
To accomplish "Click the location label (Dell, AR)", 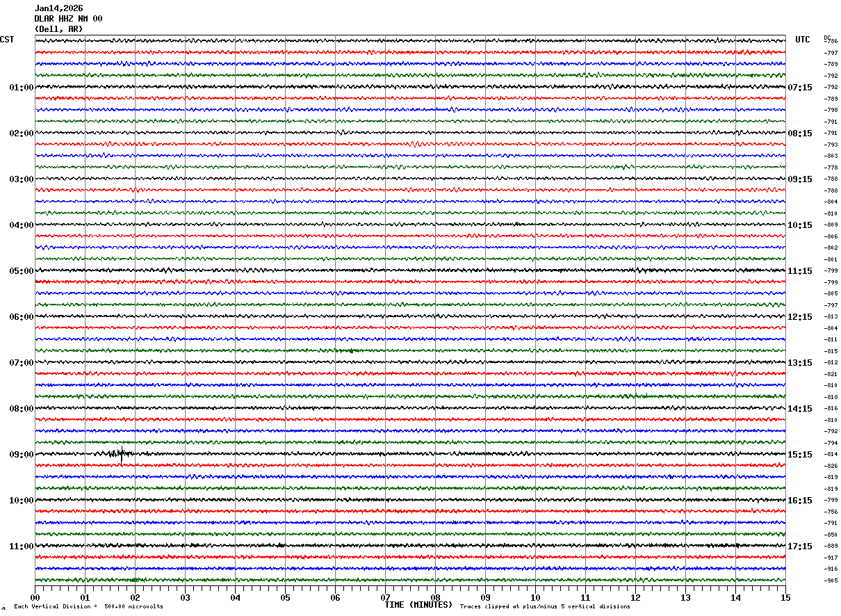I will point(58,29).
